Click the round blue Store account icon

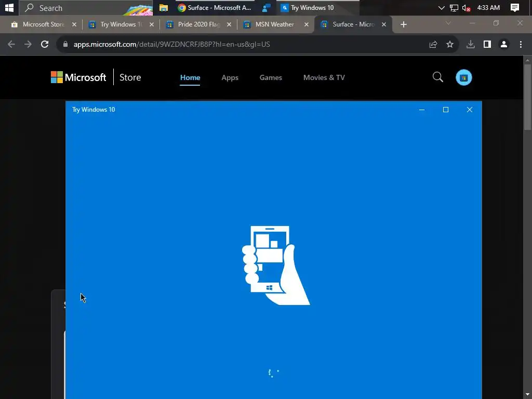(x=464, y=77)
